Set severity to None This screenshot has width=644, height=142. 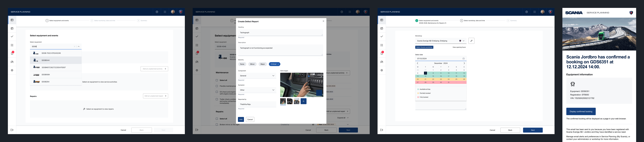[x=242, y=64]
